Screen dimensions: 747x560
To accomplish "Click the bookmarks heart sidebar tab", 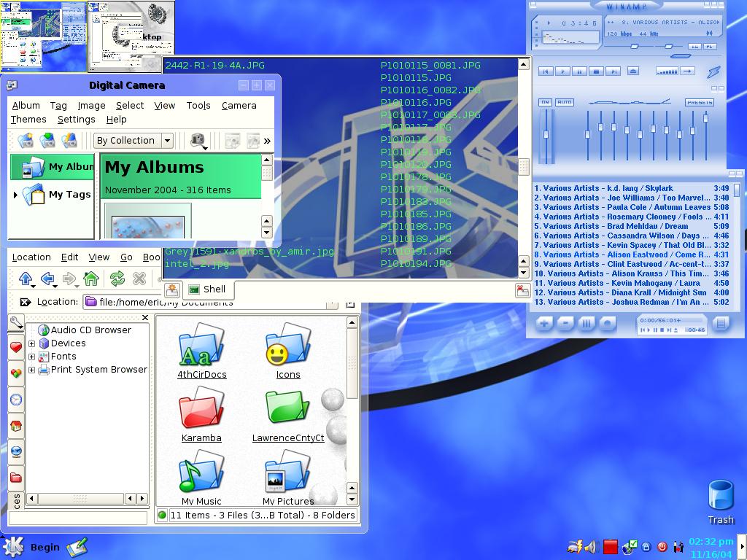I will pyautogui.click(x=16, y=347).
